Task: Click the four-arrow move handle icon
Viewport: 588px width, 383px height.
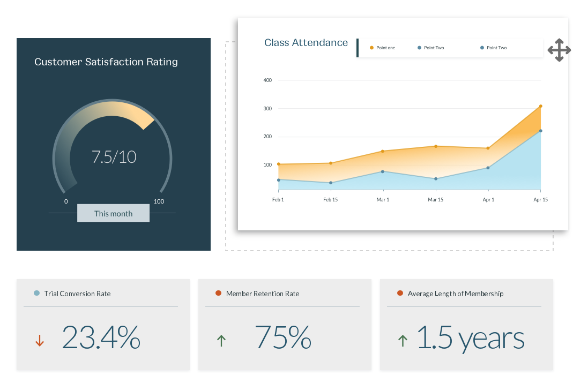Action: 559,50
